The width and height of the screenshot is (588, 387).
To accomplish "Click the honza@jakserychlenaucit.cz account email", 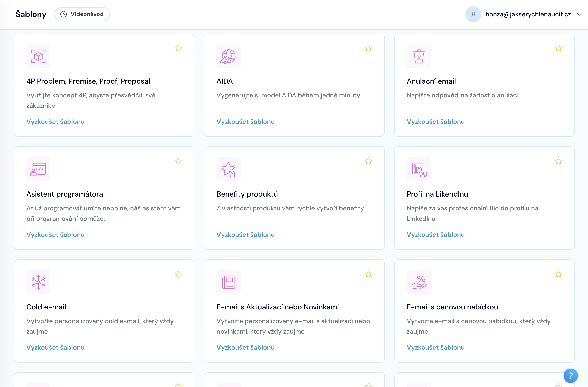I will coord(528,14).
